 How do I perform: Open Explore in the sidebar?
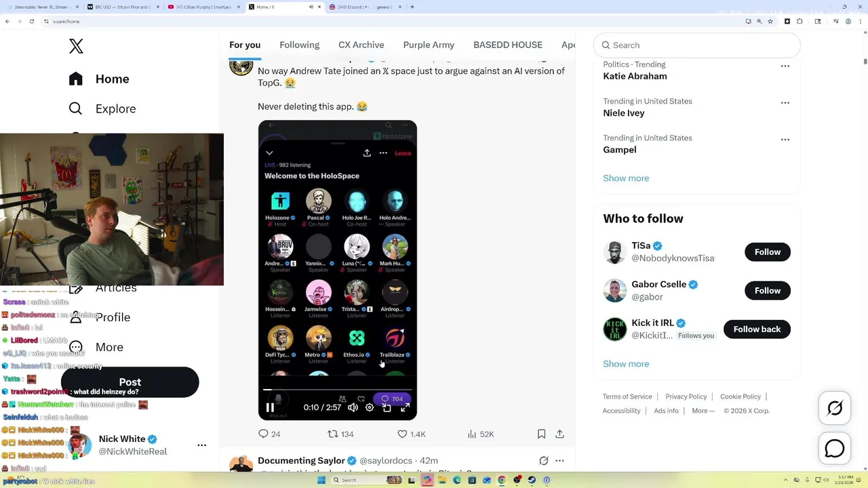(102, 108)
